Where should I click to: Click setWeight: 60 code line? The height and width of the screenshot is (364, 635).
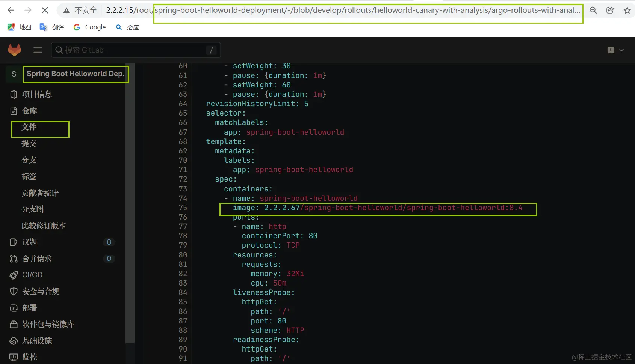click(262, 85)
